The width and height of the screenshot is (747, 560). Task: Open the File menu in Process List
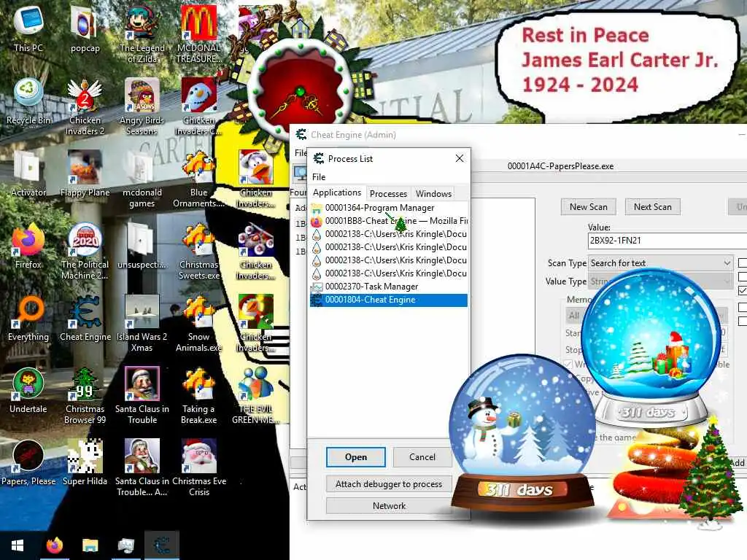319,176
